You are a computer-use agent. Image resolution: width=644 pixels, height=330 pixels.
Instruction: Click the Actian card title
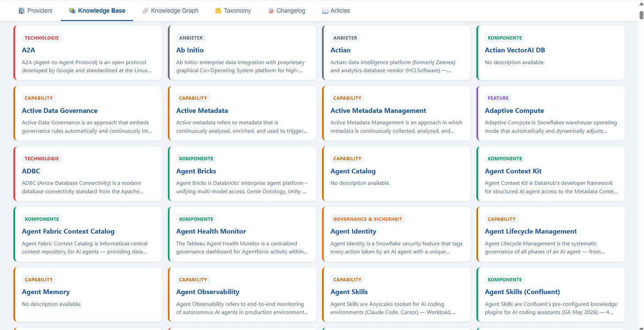341,50
